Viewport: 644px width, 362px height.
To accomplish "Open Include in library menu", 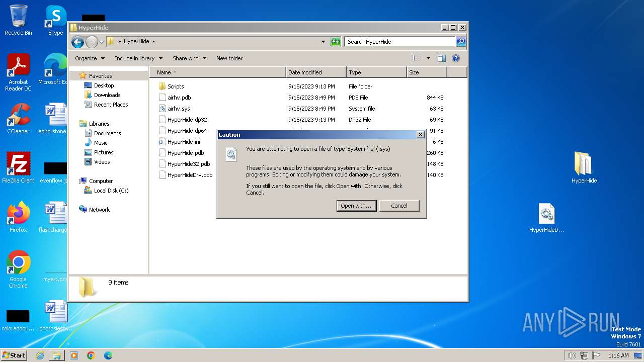I will (138, 58).
